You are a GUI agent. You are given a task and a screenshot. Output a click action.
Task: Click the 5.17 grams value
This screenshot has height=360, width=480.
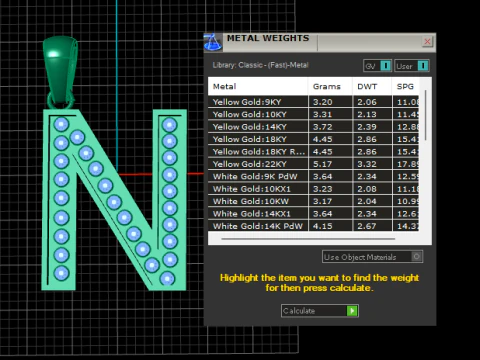click(322, 164)
